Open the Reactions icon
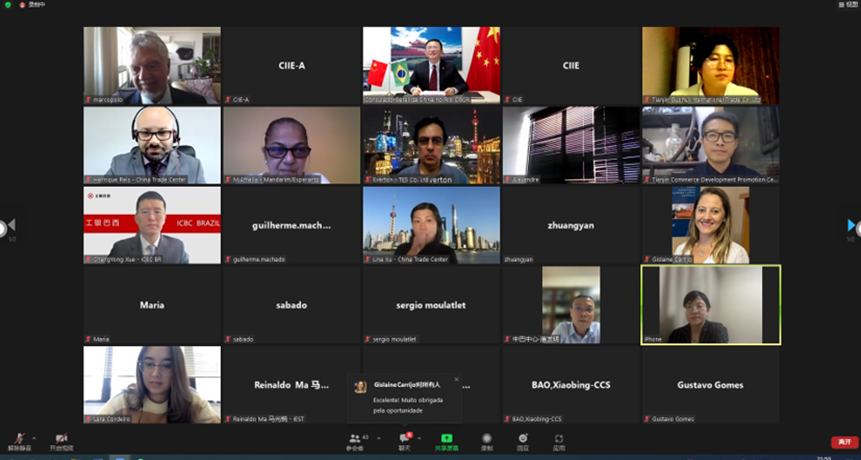This screenshot has height=460, width=861. point(523,439)
